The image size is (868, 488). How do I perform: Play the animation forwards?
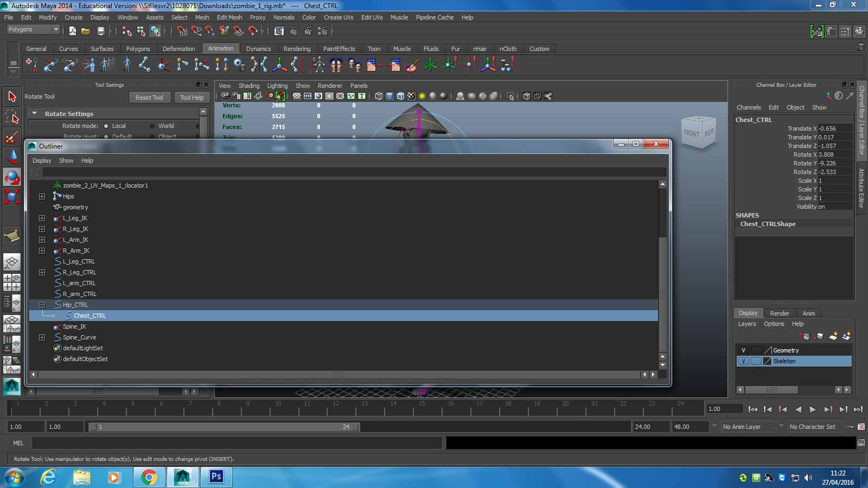[813, 409]
